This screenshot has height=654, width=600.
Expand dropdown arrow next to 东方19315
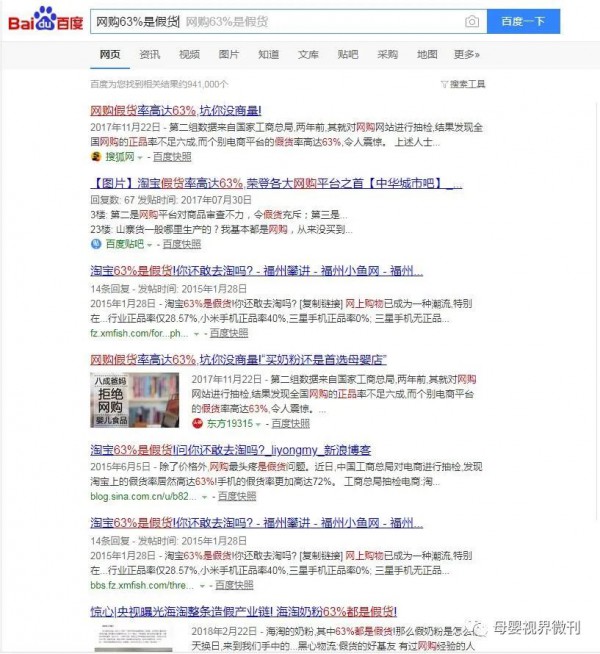(259, 424)
